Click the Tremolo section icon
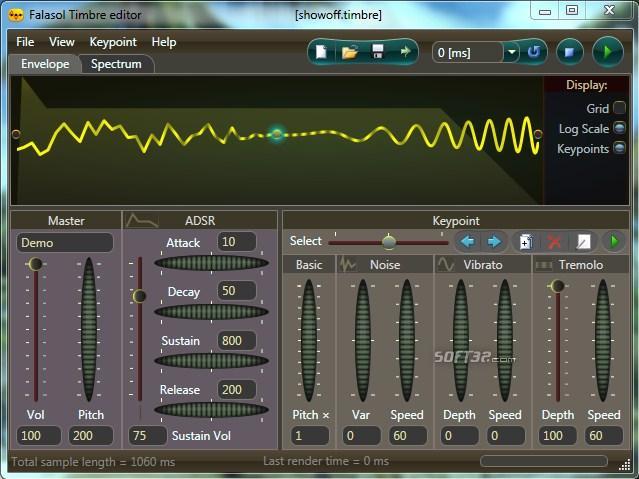The image size is (639, 479). click(543, 265)
